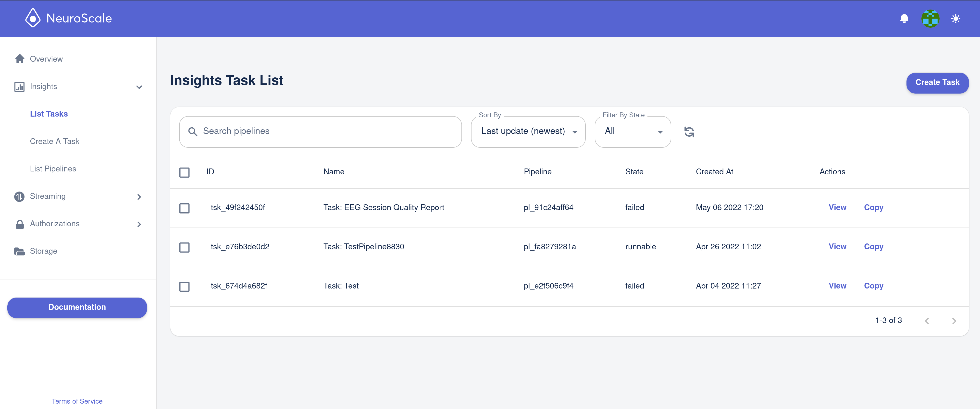This screenshot has height=409, width=980.
Task: Tick the select-all checkbox in header
Action: coord(185,172)
